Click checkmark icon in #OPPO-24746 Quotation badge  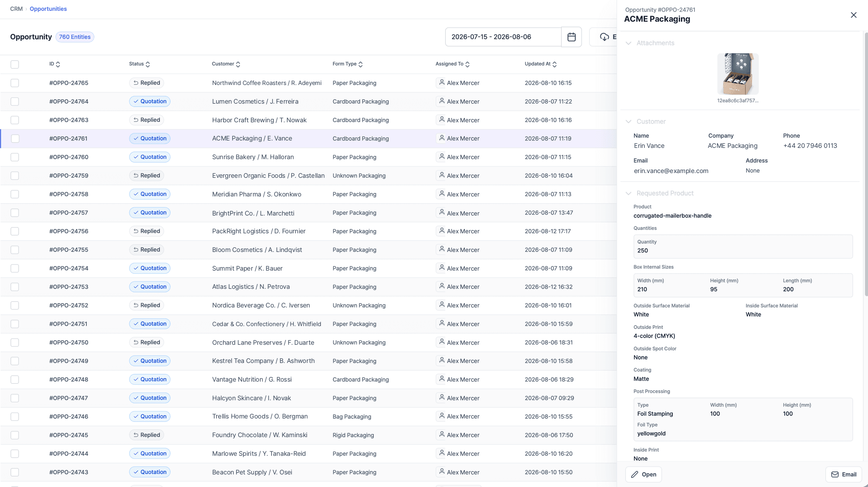click(136, 416)
